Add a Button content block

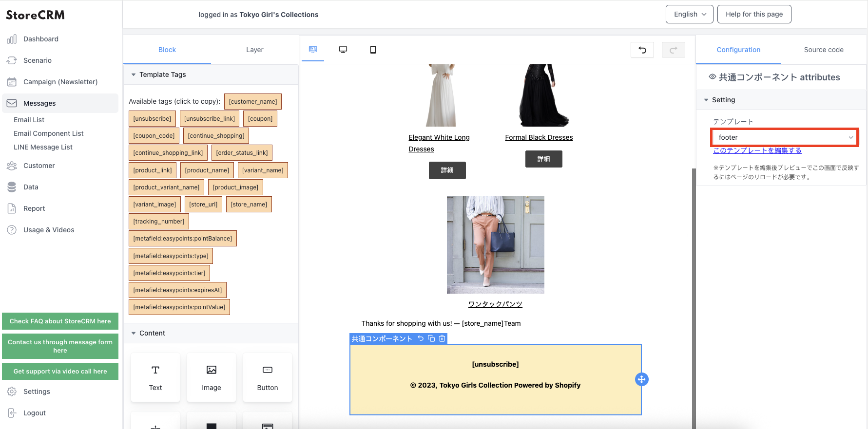[x=268, y=377]
